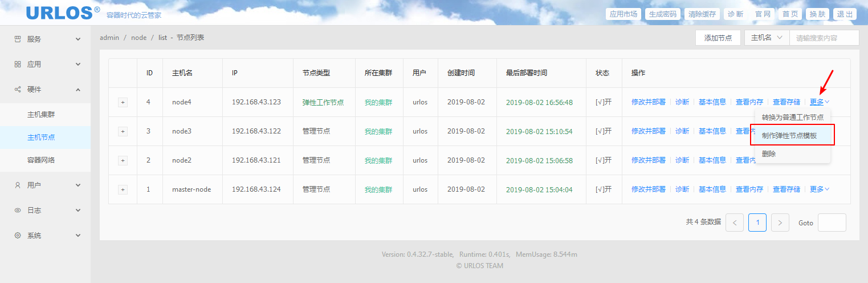Select 制作弹性节点模板 from the dropdown menu
The image size is (868, 283).
[x=792, y=136]
